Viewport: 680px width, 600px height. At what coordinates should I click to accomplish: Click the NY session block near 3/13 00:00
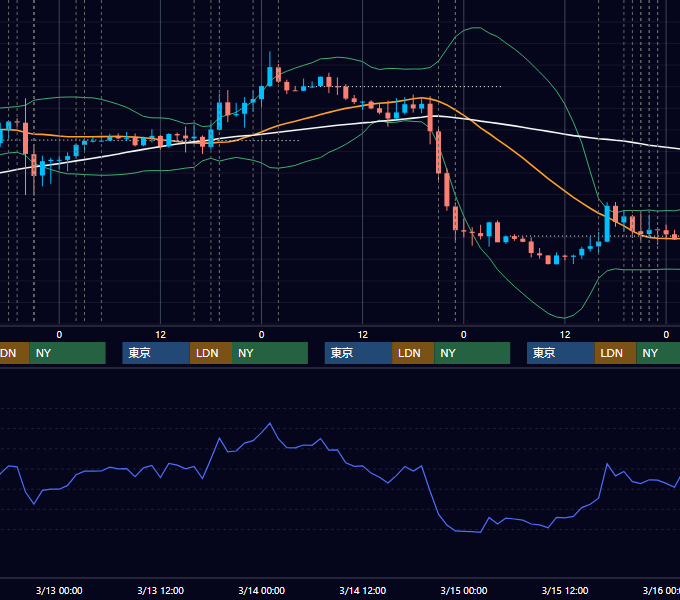(x=68, y=353)
